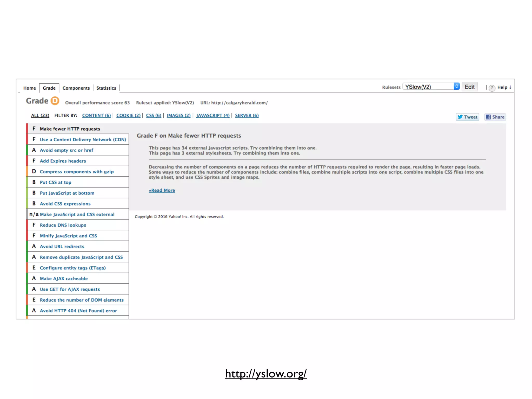This screenshot has height=399, width=532.
Task: Open the Read More link
Action: [x=162, y=190]
